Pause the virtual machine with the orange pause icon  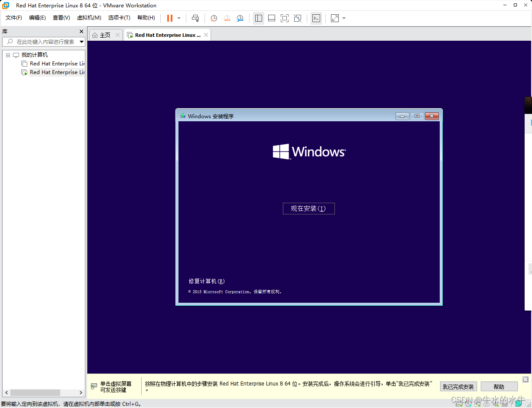(x=169, y=18)
